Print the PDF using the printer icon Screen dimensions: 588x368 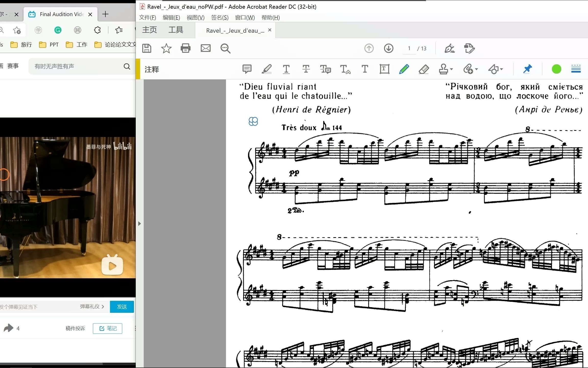186,48
